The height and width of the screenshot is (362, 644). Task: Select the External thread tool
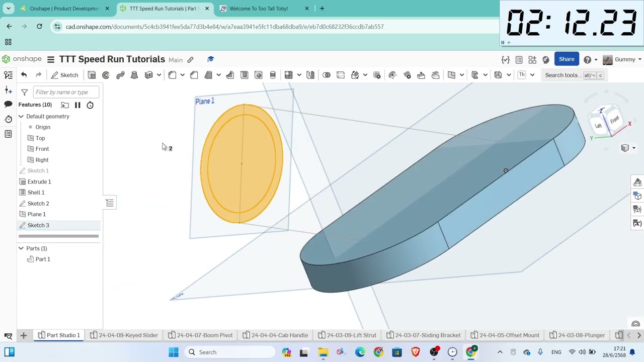(273, 75)
